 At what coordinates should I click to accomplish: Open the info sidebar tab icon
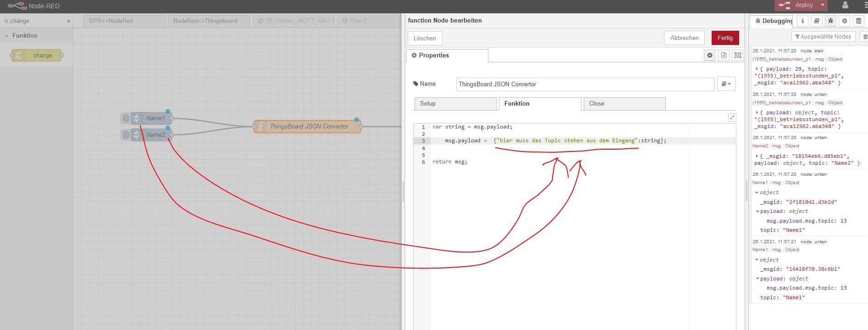(802, 21)
